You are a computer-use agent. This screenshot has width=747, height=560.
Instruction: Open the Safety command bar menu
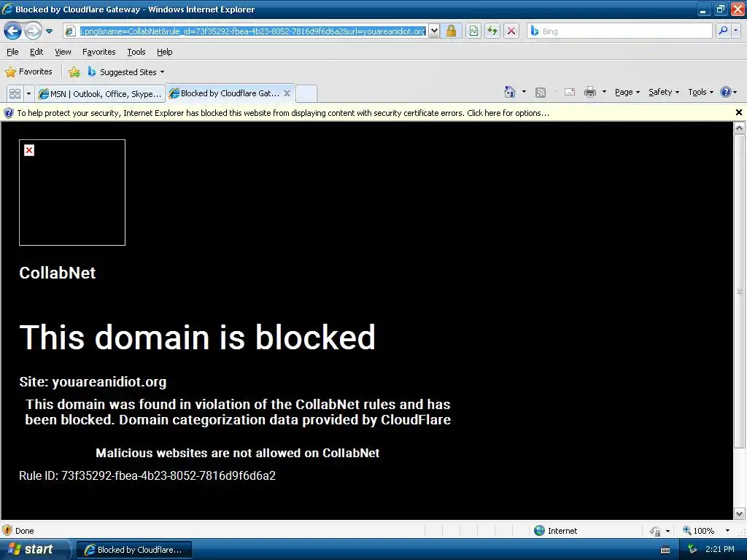[664, 92]
